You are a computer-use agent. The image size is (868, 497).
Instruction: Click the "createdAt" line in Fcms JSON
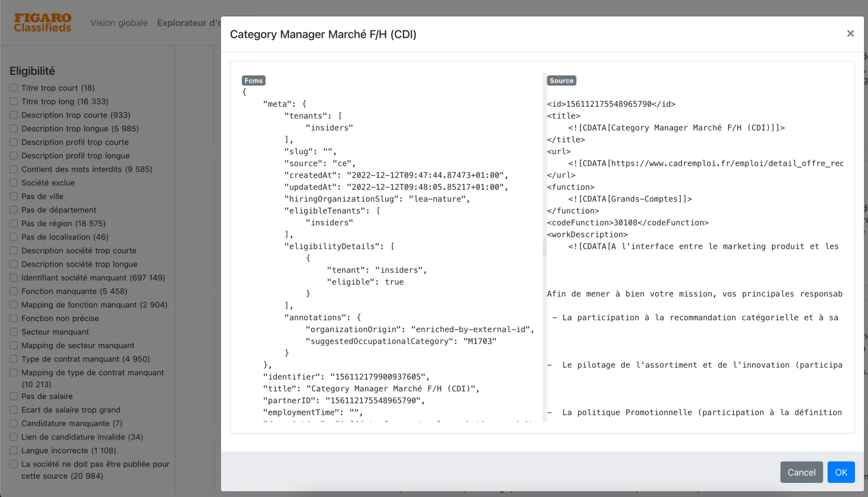click(x=396, y=175)
